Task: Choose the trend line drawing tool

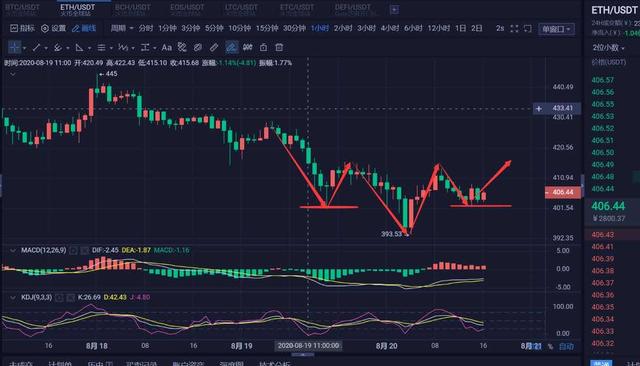Action: (36, 47)
